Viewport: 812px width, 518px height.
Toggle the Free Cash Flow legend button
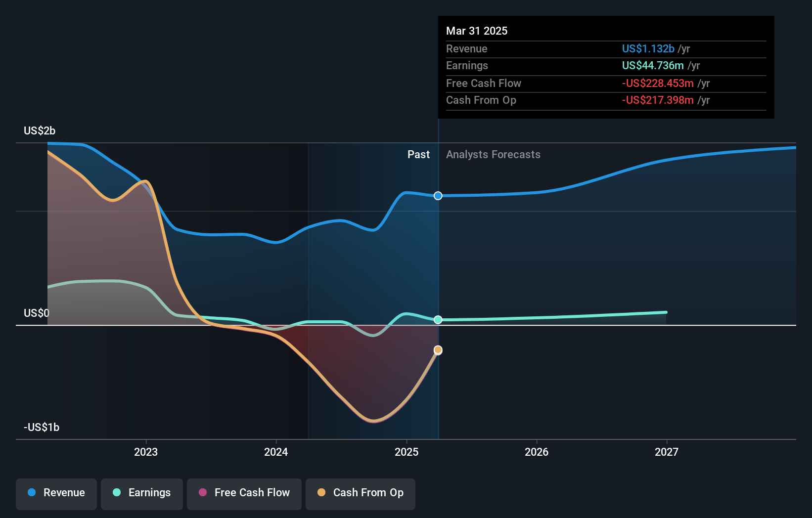tap(244, 494)
